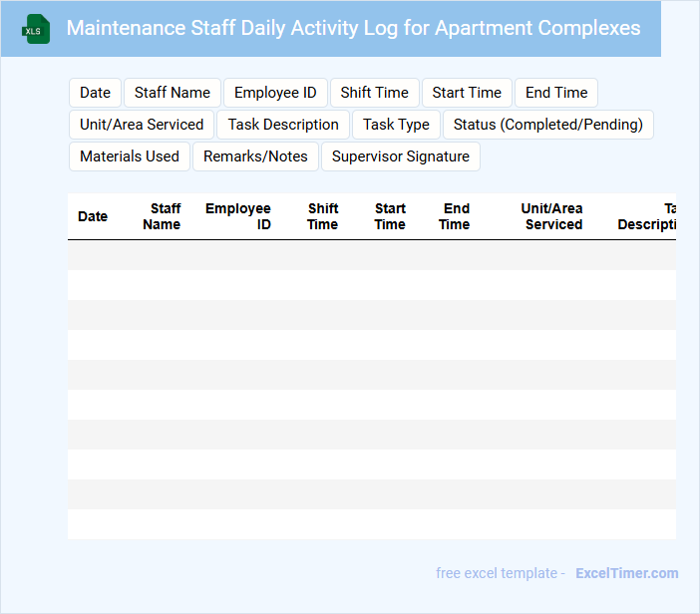
Task: Select the Employee ID tag
Action: [x=275, y=93]
